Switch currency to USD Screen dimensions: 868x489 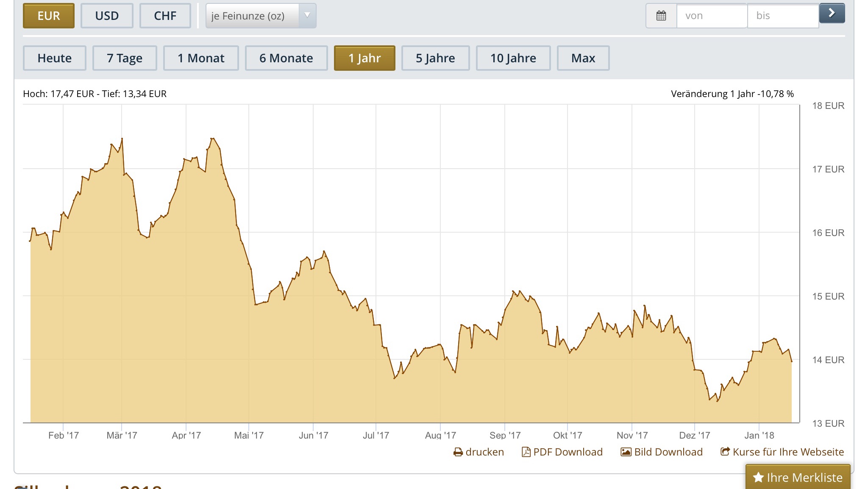click(x=107, y=16)
